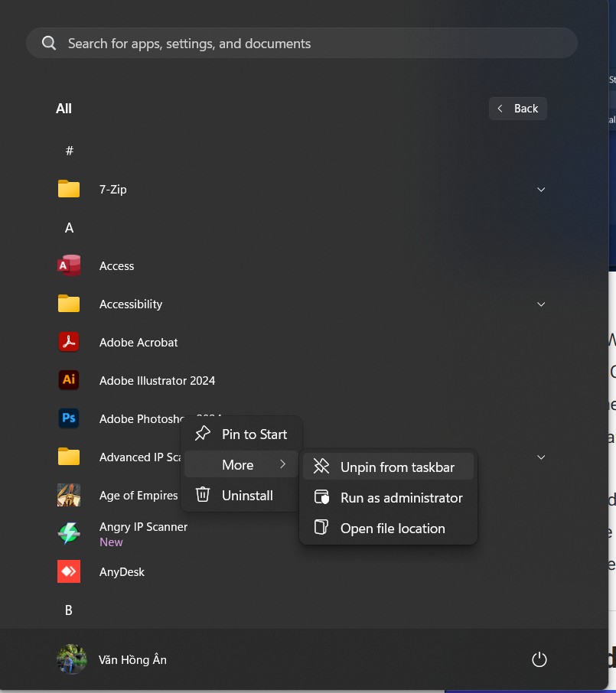Screen dimensions: 616x693
Task: Click the power button icon
Action: point(539,659)
